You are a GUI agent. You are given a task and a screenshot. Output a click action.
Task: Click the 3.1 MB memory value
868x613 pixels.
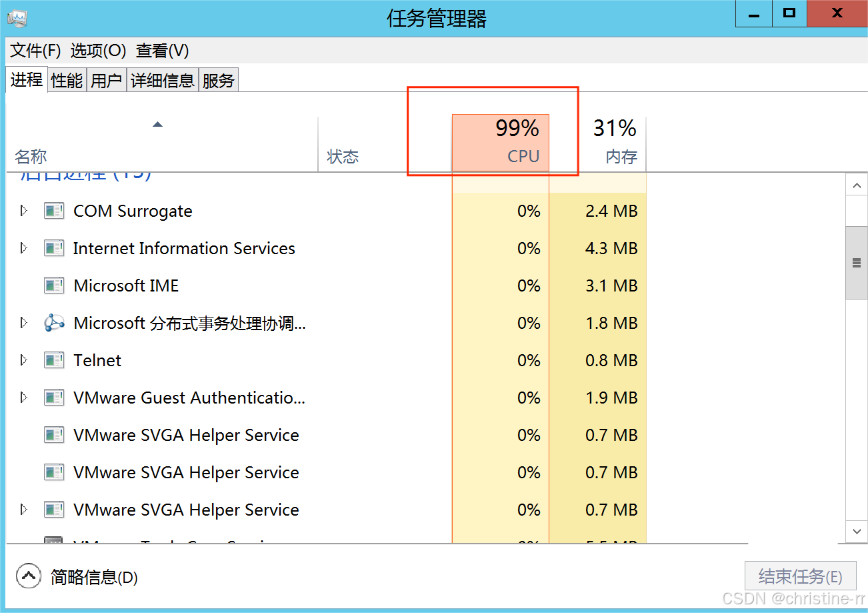[611, 286]
